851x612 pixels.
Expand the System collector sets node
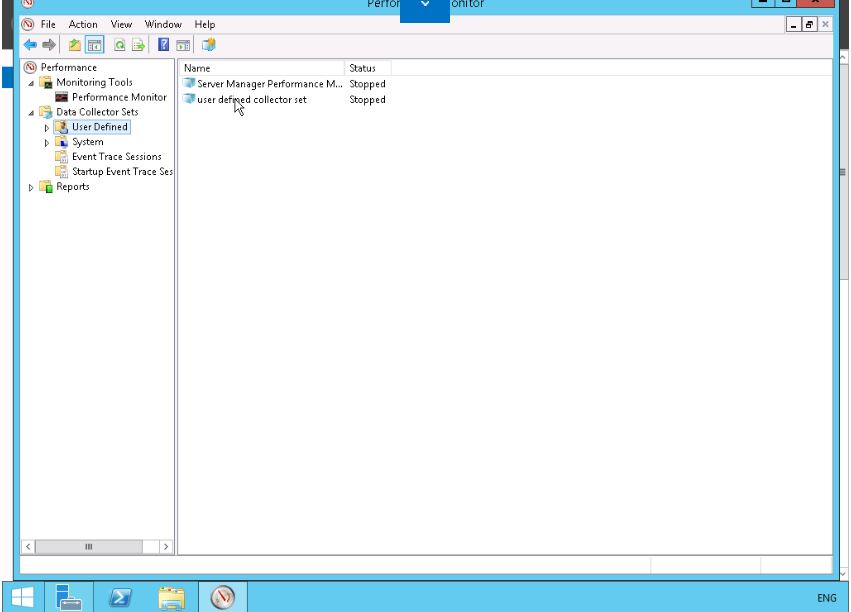[46, 143]
